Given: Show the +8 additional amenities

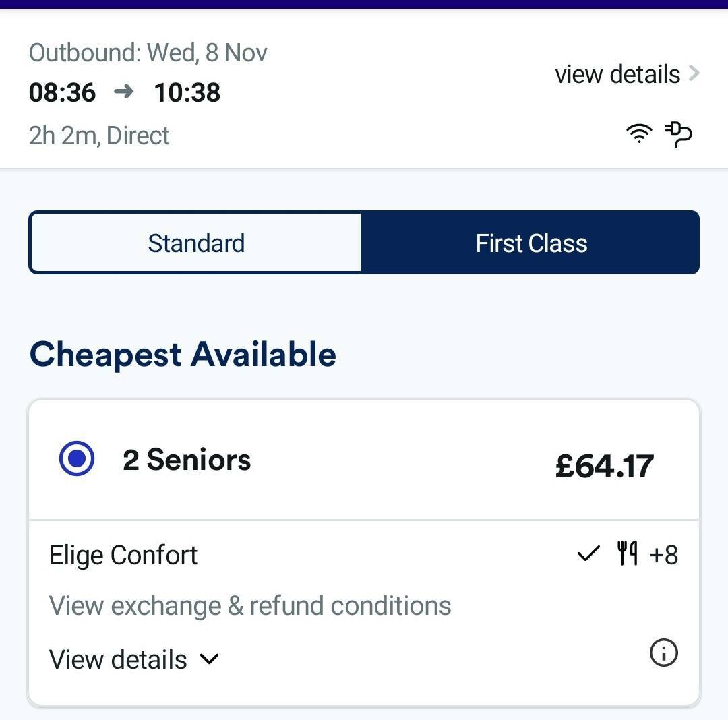Looking at the screenshot, I should [x=663, y=555].
